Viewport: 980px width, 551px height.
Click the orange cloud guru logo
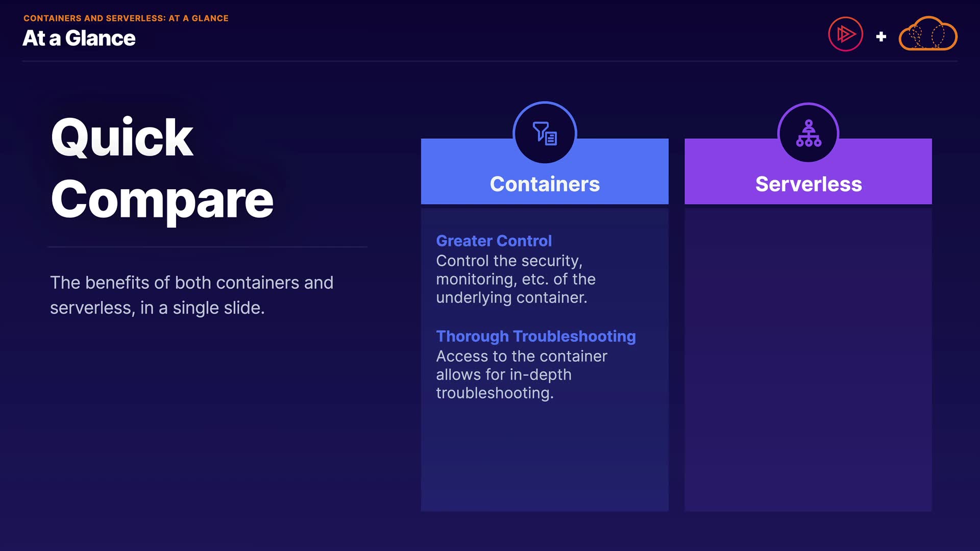[927, 35]
